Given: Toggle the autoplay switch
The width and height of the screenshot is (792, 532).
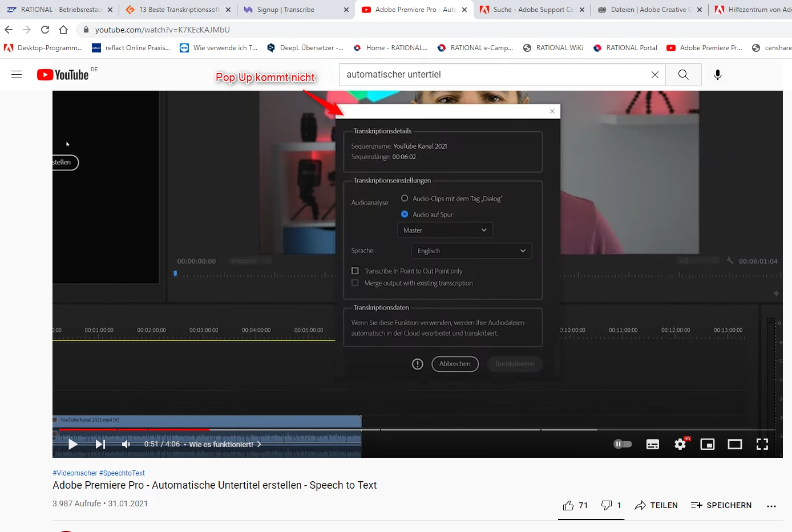Looking at the screenshot, I should (623, 444).
